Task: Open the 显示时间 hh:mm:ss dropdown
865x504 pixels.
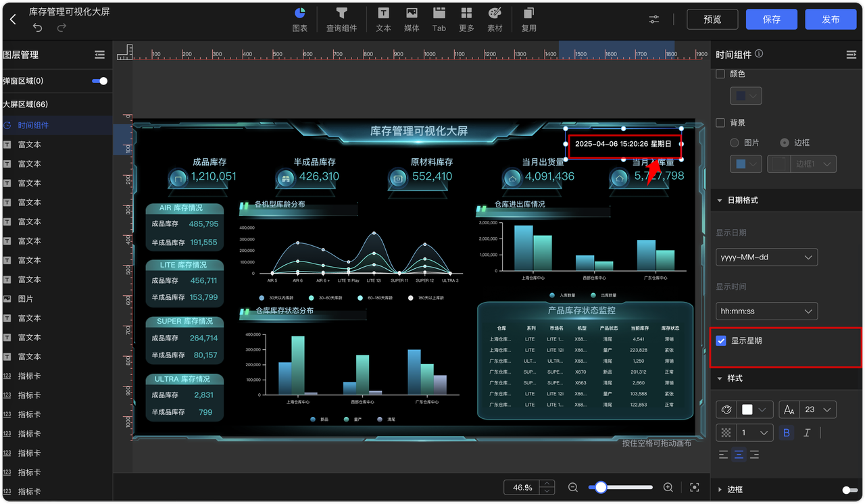Action: click(767, 311)
